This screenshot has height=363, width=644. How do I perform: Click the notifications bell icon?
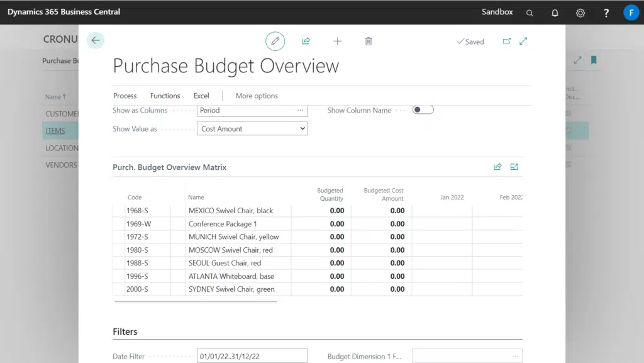tap(555, 13)
